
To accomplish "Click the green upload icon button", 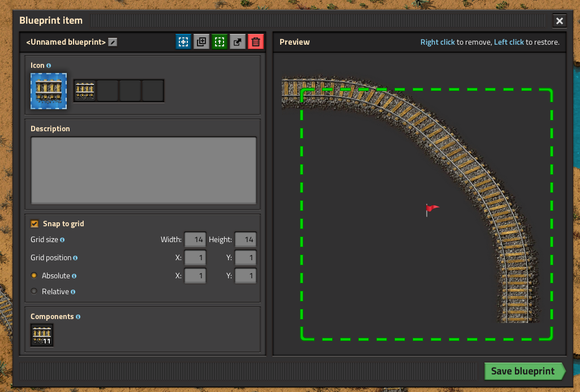I will pyautogui.click(x=220, y=42).
